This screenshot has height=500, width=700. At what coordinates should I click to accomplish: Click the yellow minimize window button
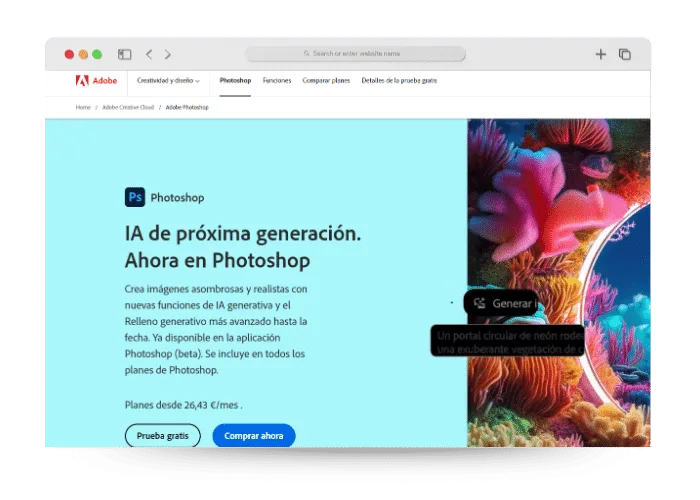coord(83,54)
